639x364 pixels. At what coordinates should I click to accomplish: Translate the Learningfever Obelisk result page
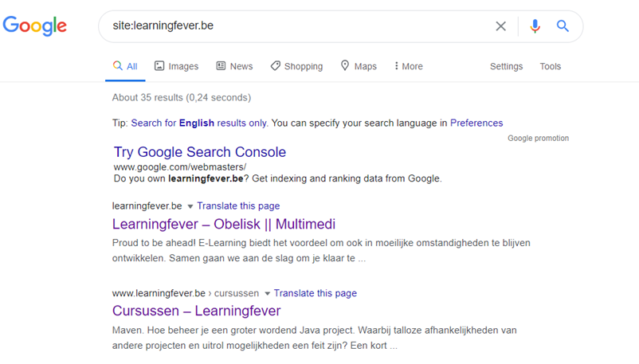click(x=238, y=205)
